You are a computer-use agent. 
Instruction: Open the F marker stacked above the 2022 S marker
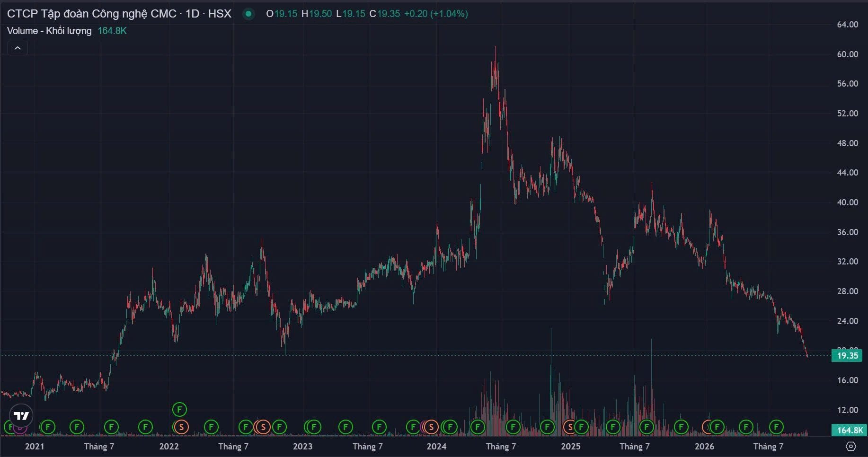(179, 409)
